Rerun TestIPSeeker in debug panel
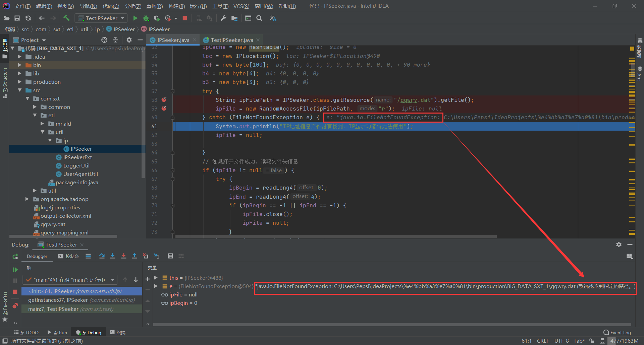644x345 pixels. (15, 257)
